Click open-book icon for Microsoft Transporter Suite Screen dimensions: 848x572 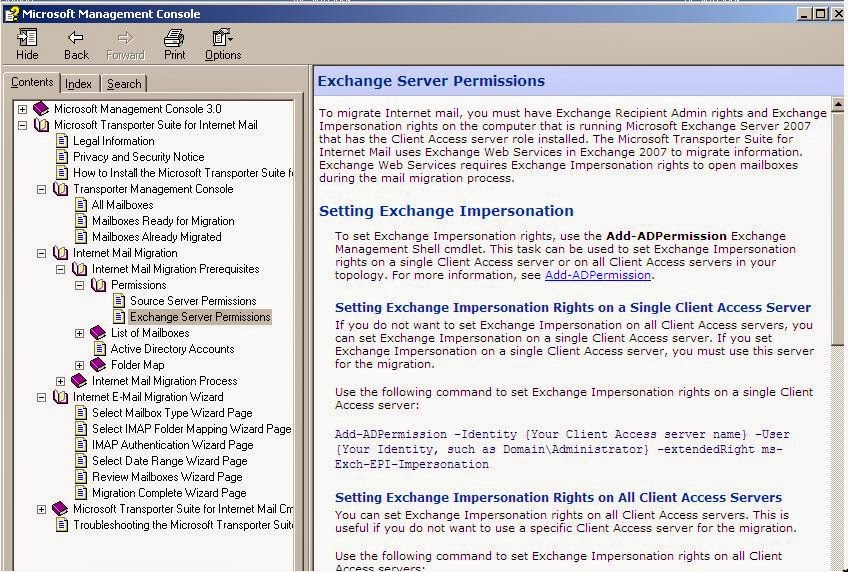pos(41,125)
